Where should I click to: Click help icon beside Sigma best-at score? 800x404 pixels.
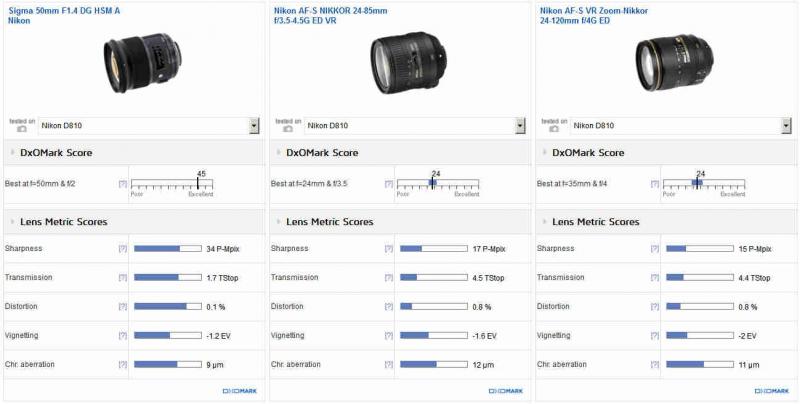click(x=122, y=184)
